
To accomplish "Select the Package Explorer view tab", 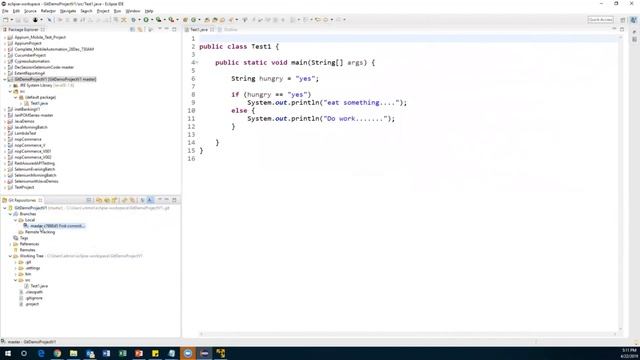I will [24, 29].
